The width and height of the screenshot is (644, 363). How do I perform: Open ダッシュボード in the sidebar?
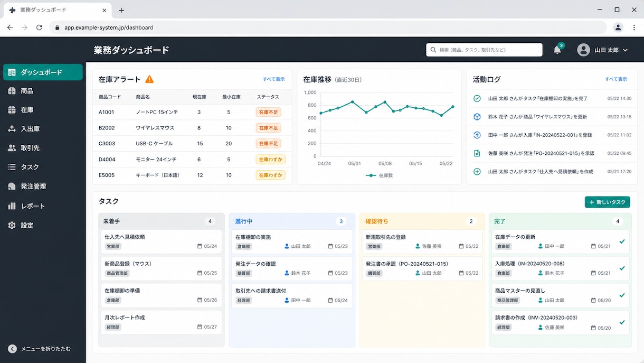(x=43, y=72)
